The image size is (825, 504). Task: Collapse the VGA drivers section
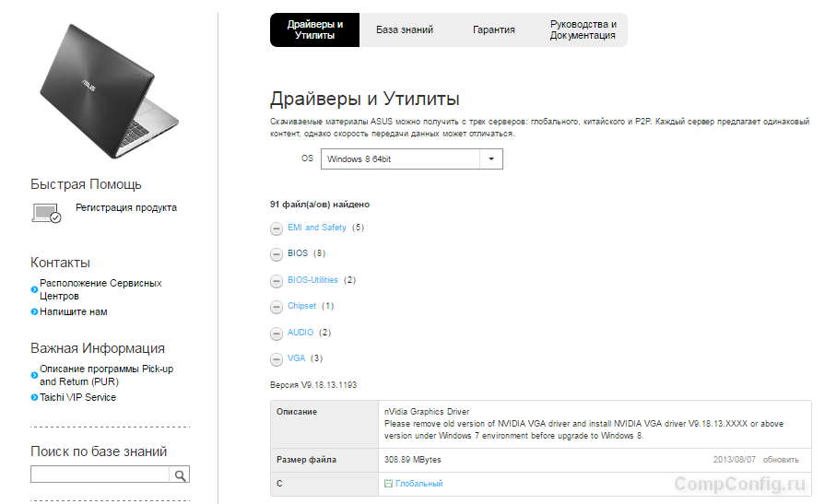pyautogui.click(x=277, y=359)
